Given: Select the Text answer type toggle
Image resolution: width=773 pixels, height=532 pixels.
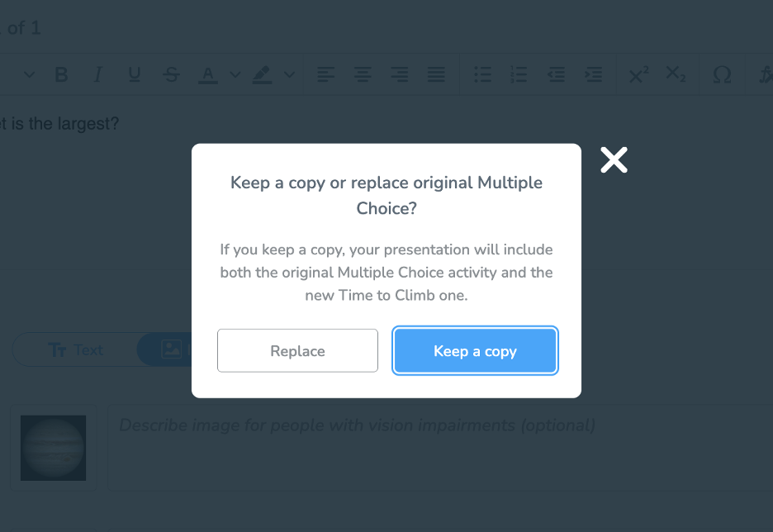Looking at the screenshot, I should (76, 349).
